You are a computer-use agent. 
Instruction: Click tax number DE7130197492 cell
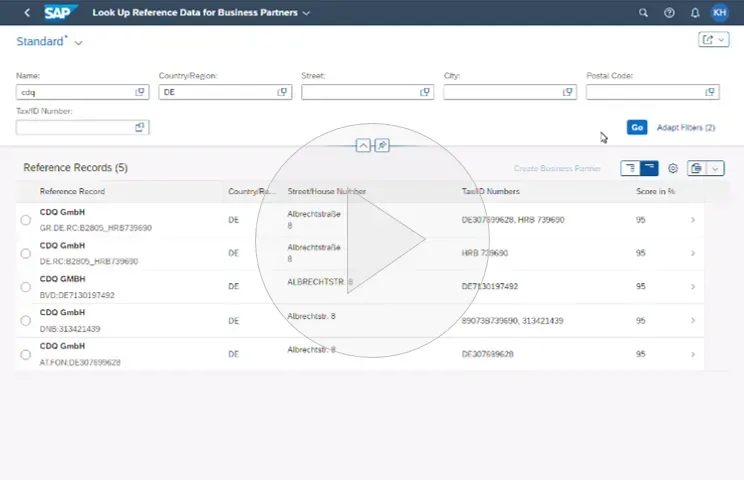(490, 286)
